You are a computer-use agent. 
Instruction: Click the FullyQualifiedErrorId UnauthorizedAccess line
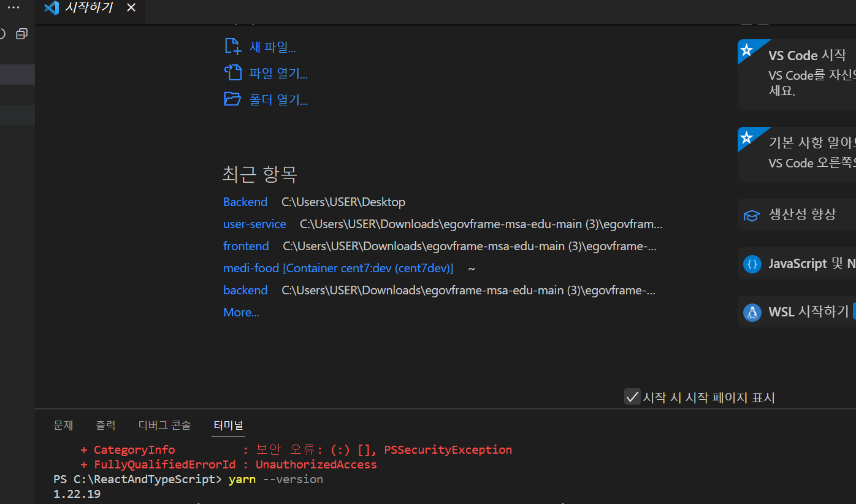pyautogui.click(x=229, y=464)
